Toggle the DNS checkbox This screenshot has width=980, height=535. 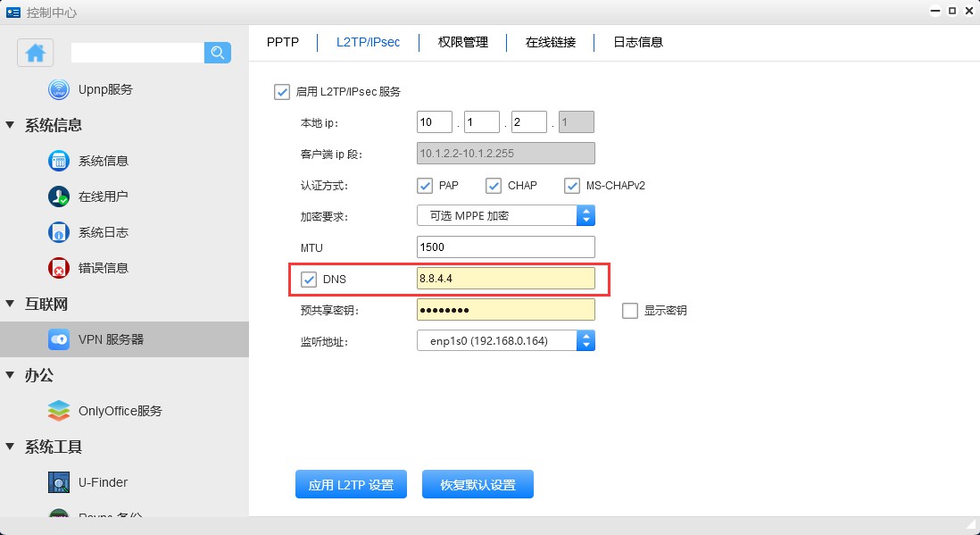click(309, 280)
